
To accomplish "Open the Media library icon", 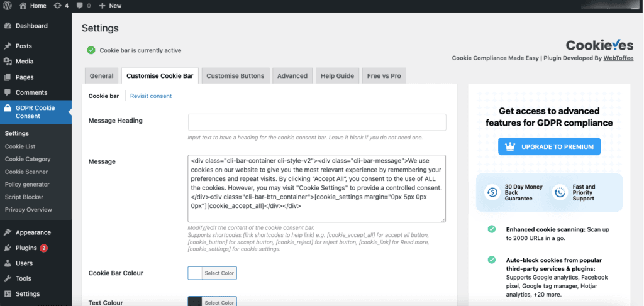I will [8, 62].
